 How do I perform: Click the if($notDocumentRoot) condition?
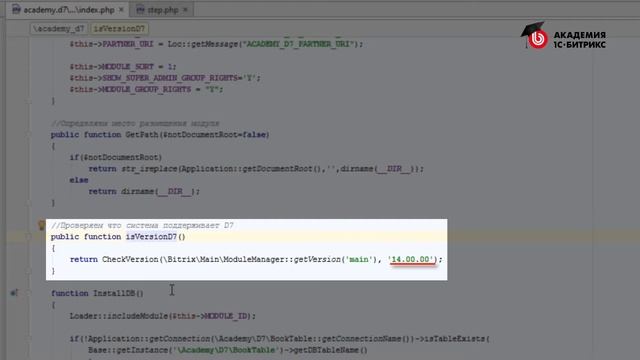[x=116, y=157]
